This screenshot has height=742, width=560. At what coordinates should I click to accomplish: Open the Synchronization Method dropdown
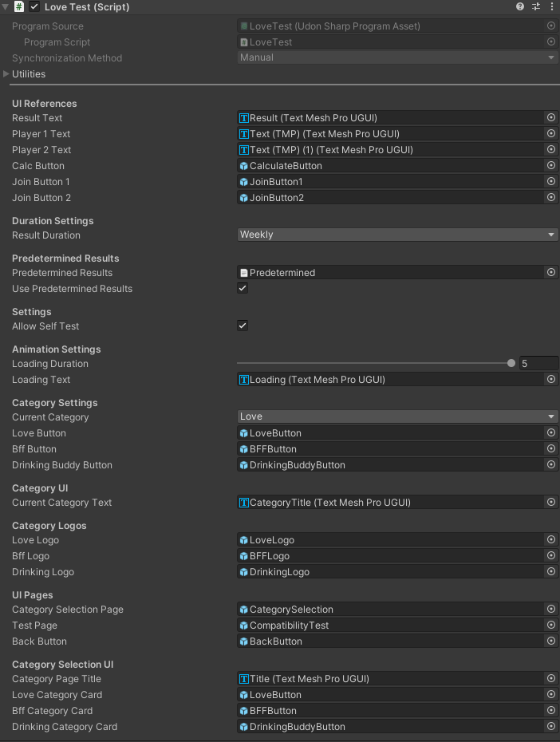point(397,57)
